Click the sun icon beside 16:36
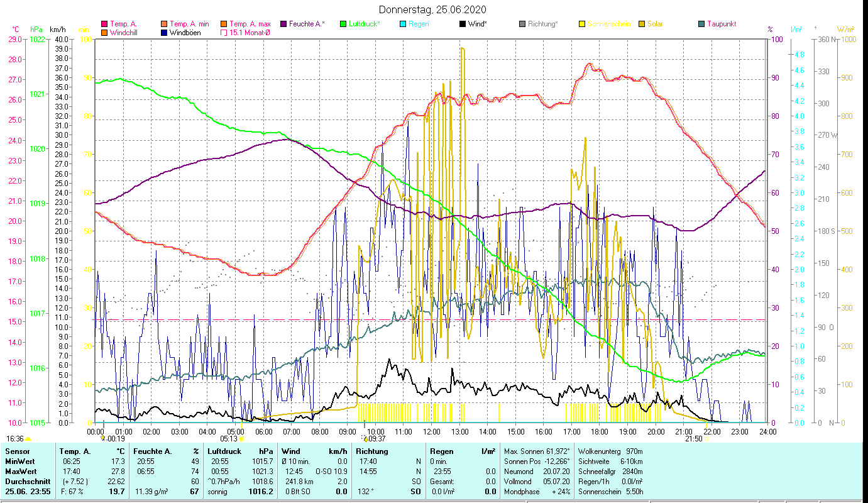The width and height of the screenshot is (868, 503). (28, 439)
